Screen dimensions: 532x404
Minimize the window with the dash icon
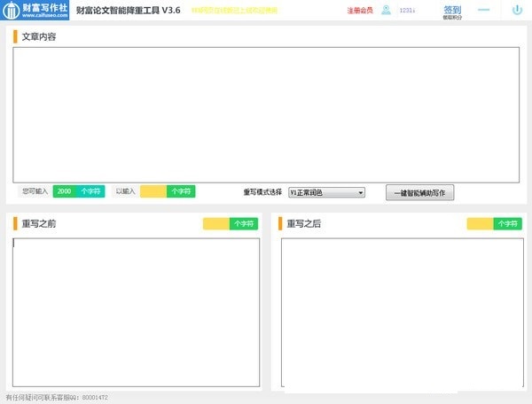(x=483, y=10)
